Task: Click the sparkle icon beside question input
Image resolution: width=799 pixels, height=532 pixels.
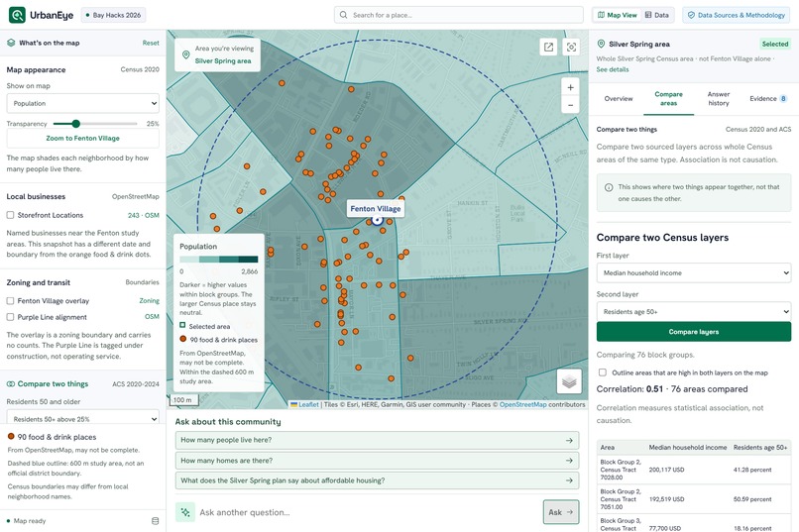Action: [x=185, y=512]
